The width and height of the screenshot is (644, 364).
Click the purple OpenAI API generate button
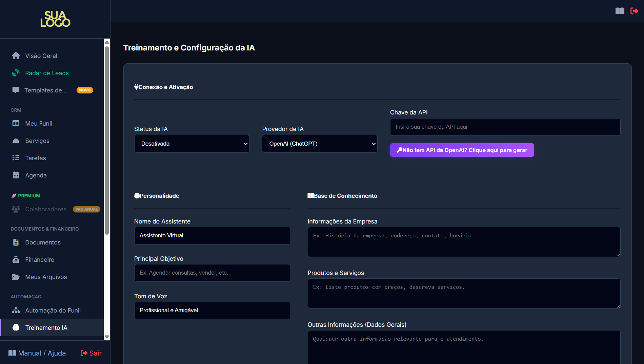coord(462,150)
